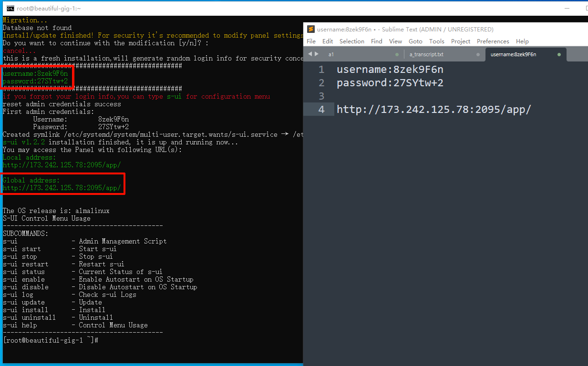Close the a_transcript.txt tab via its dot
This screenshot has width=588, height=366.
click(478, 54)
